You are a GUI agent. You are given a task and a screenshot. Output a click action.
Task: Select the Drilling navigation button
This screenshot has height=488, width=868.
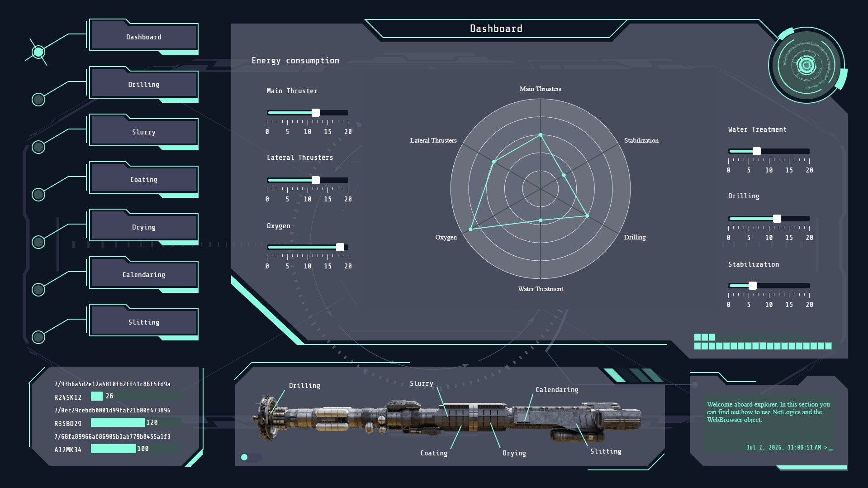click(144, 85)
